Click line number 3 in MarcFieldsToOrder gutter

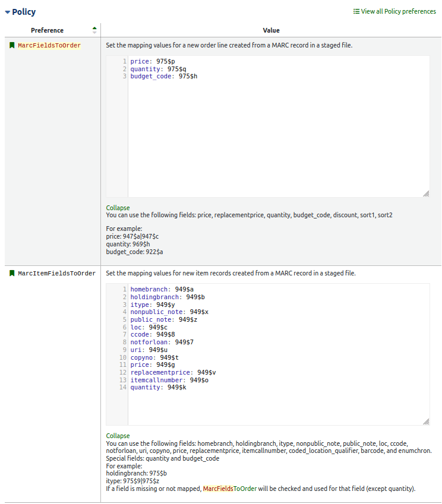pos(125,77)
